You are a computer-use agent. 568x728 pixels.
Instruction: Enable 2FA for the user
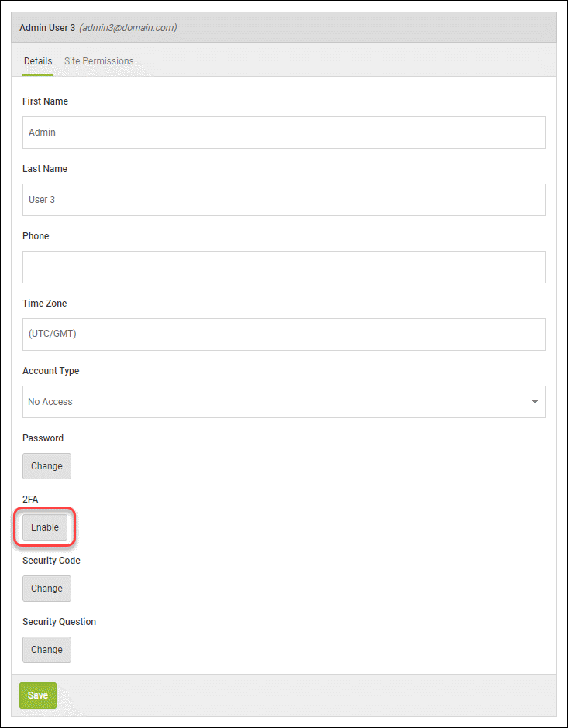(x=45, y=527)
